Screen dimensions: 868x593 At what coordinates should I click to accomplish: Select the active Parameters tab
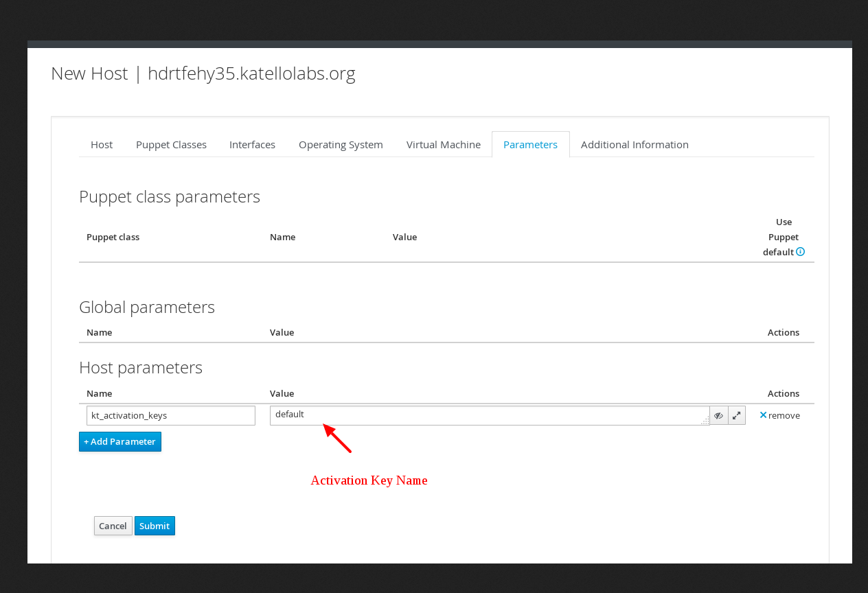(x=530, y=144)
